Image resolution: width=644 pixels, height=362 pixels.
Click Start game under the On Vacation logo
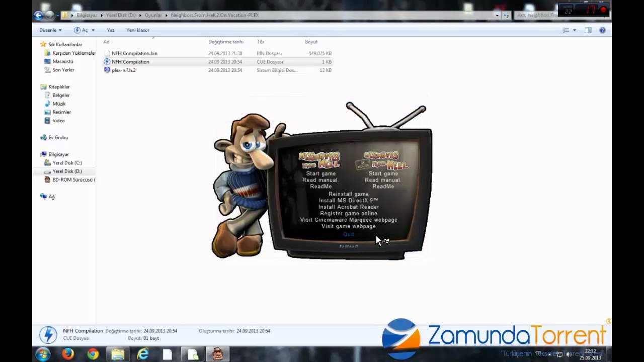(x=383, y=173)
